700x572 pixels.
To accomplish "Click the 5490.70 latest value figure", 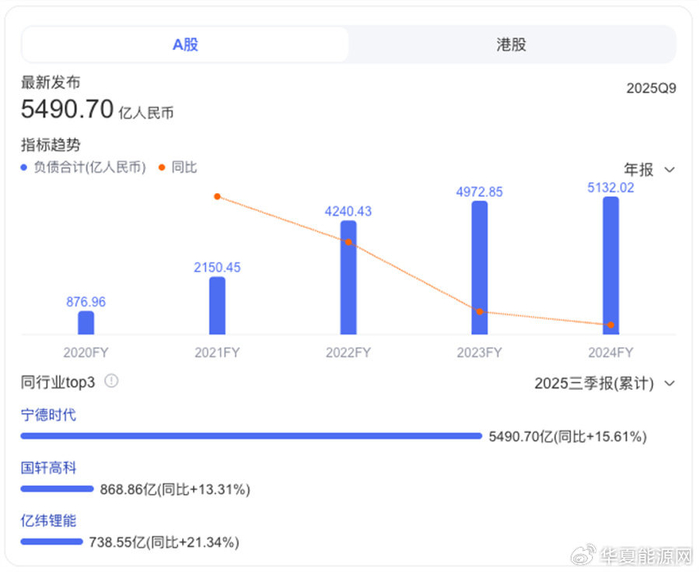I will (67, 109).
